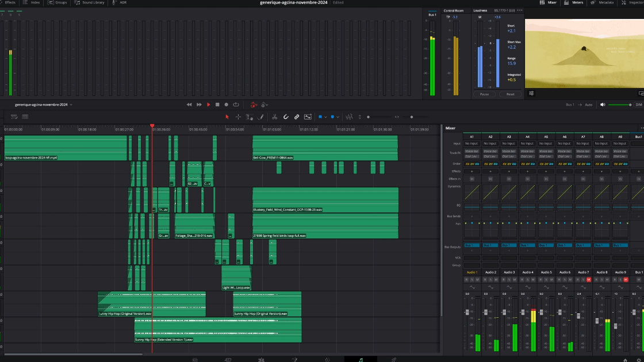Click the Pause loudness button
Image resolution: width=644 pixels, height=362 pixels.
click(485, 94)
